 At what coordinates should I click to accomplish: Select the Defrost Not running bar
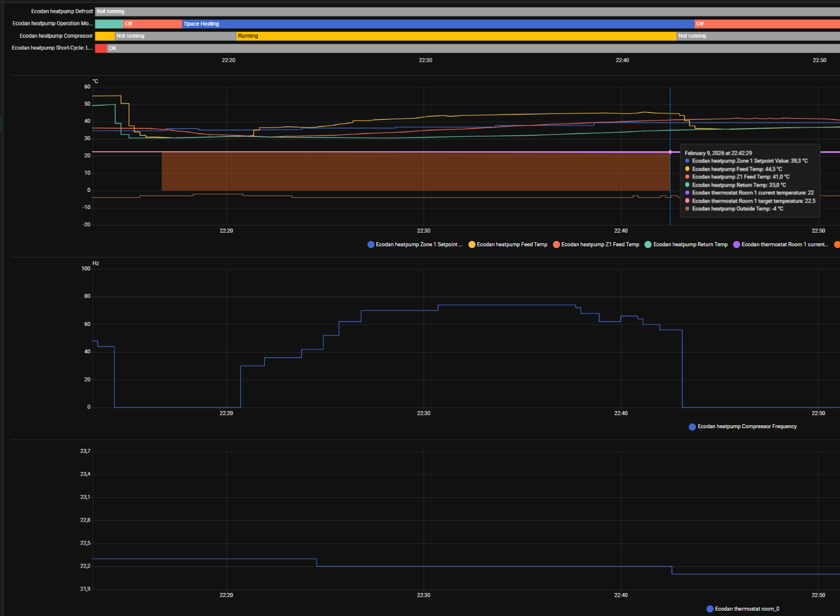point(467,12)
